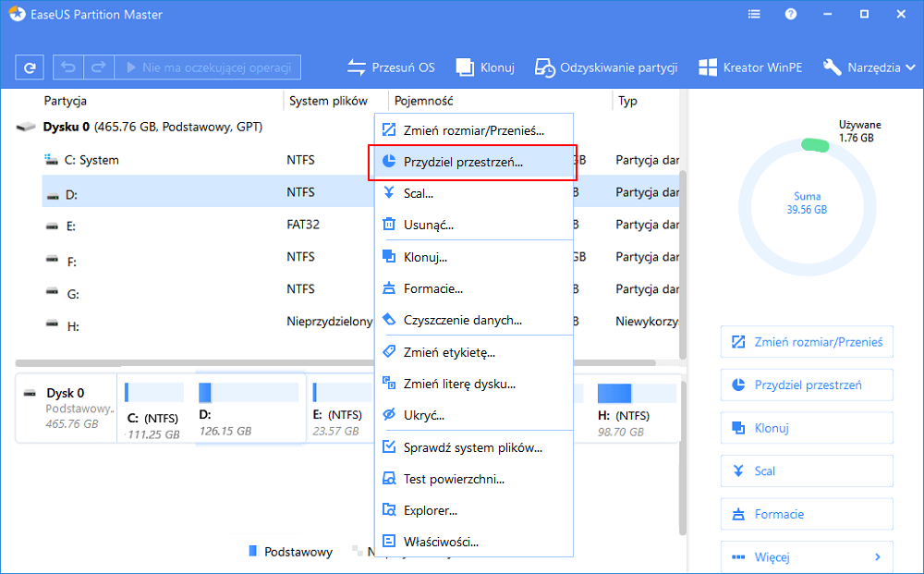924x574 pixels.
Task: Click the Zmień etykietę tag icon
Action: pos(389,352)
